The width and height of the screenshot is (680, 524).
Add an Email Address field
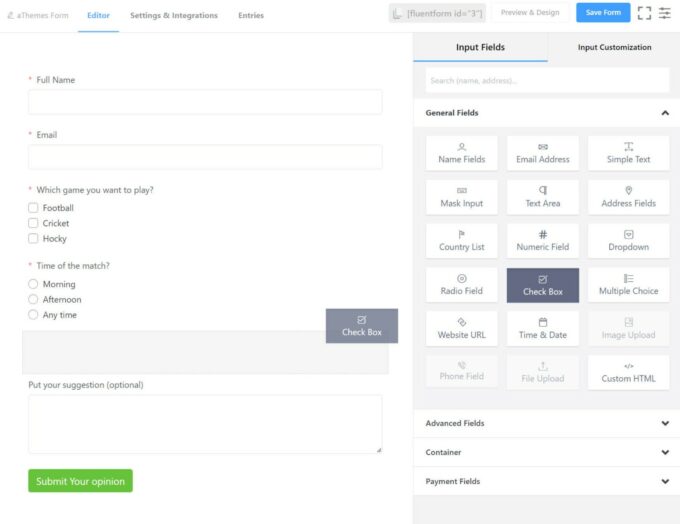pos(543,154)
